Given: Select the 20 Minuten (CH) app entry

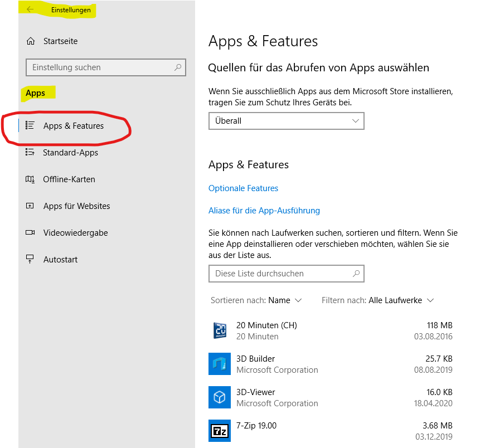Looking at the screenshot, I should (x=331, y=330).
